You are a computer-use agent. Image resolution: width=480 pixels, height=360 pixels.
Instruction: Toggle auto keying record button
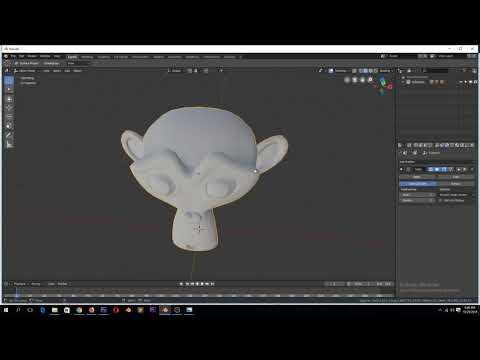click(182, 284)
